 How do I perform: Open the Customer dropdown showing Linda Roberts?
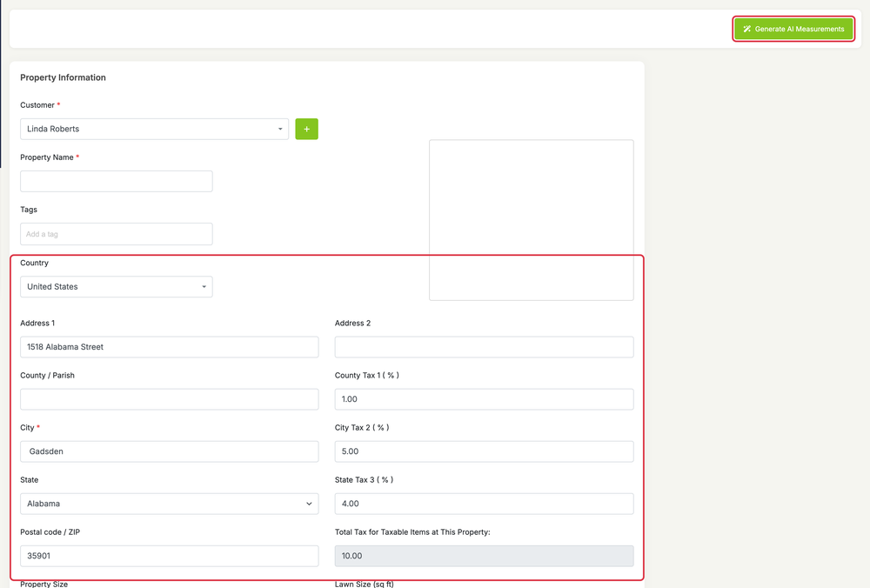[x=154, y=130]
